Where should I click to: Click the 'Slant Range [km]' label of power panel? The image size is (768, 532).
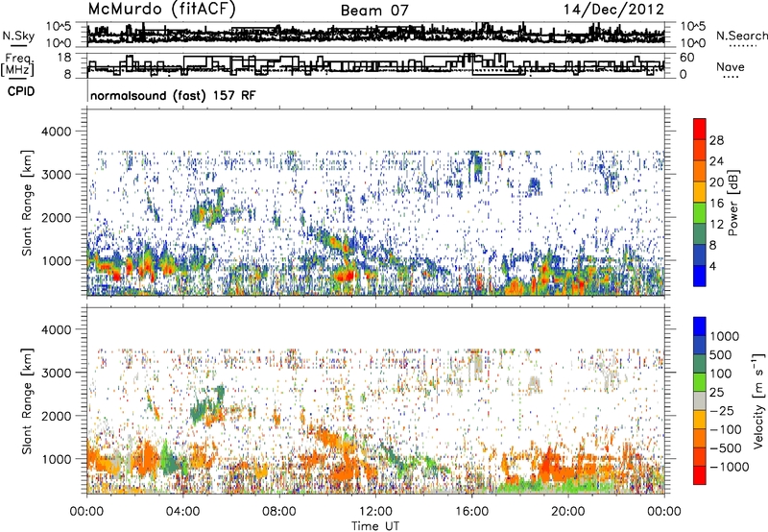click(x=27, y=203)
